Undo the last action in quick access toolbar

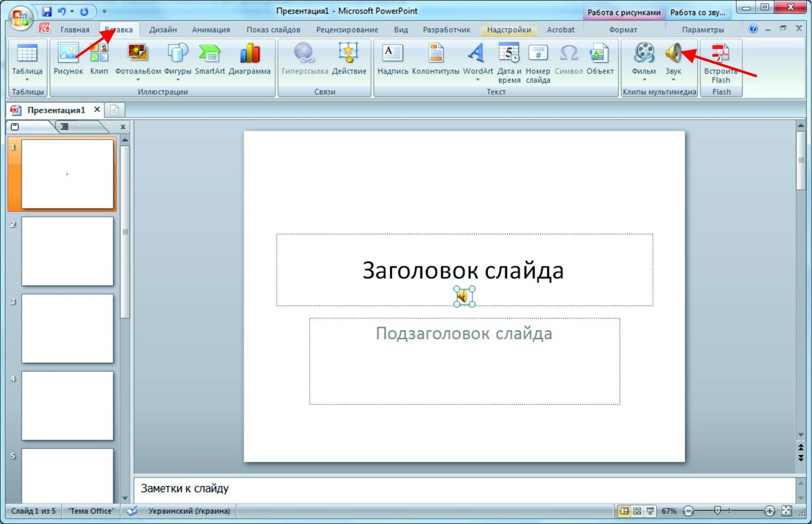tap(61, 11)
